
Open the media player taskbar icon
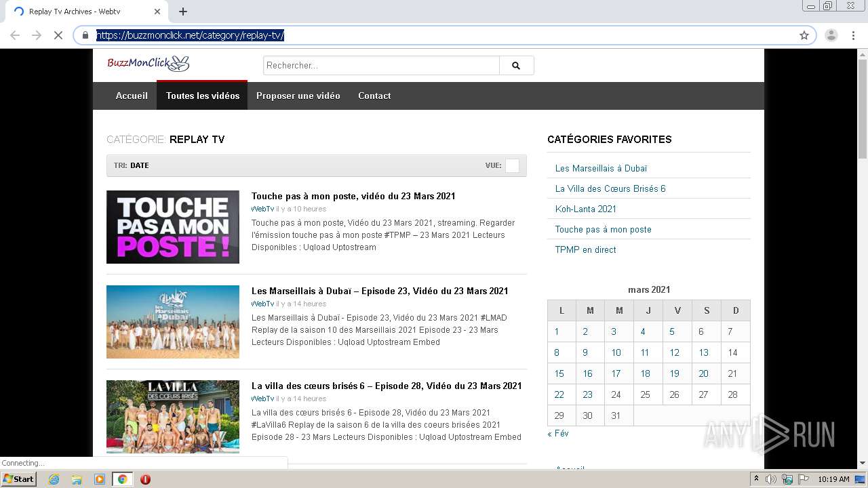pos(100,479)
